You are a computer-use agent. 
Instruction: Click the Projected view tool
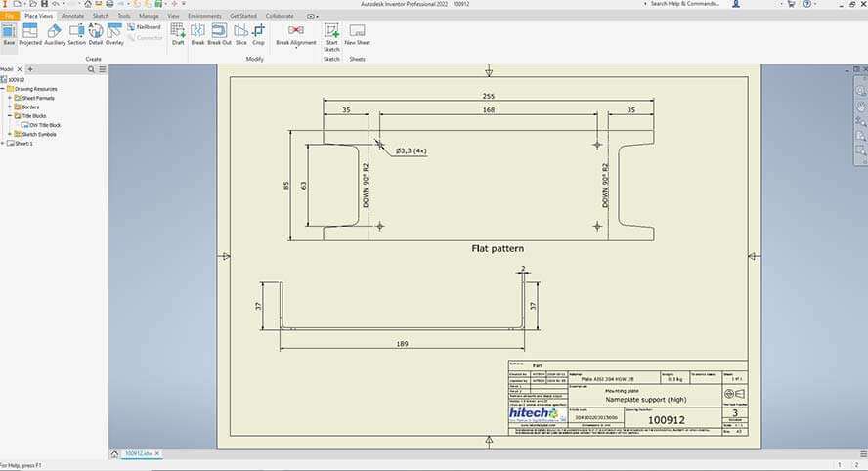coord(30,34)
